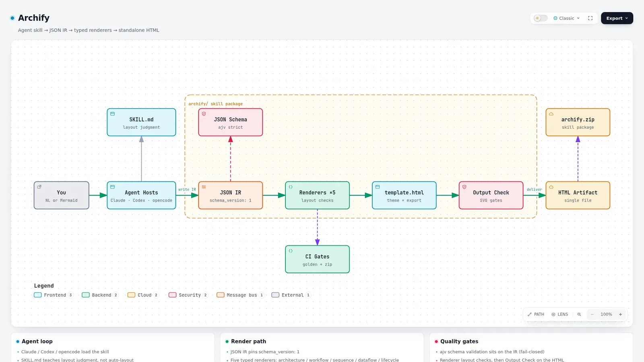644x362 pixels.
Task: Select the Renderers ×5 node title
Action: coord(317,193)
